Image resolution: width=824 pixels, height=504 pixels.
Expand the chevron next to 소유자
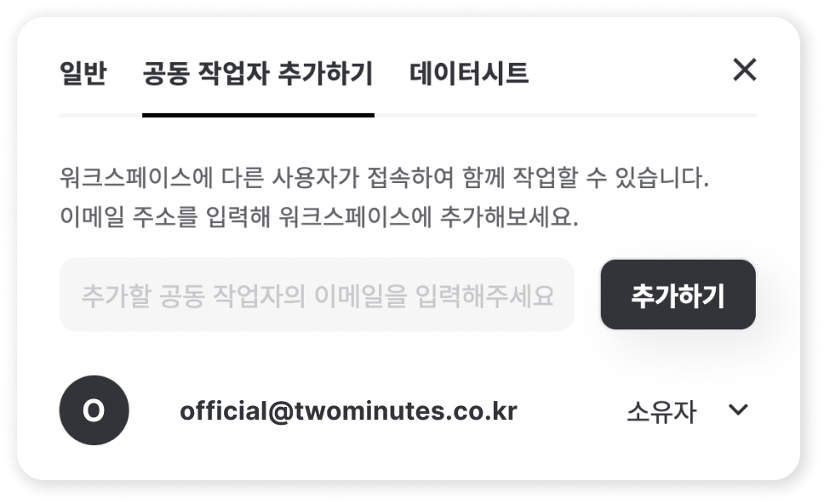pos(738,409)
